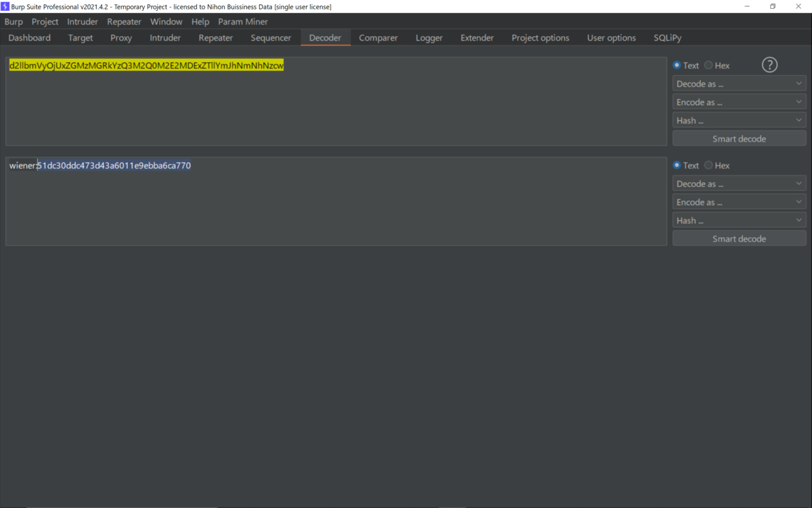This screenshot has height=508, width=812.
Task: Switch to the Project options tab
Action: coord(541,38)
